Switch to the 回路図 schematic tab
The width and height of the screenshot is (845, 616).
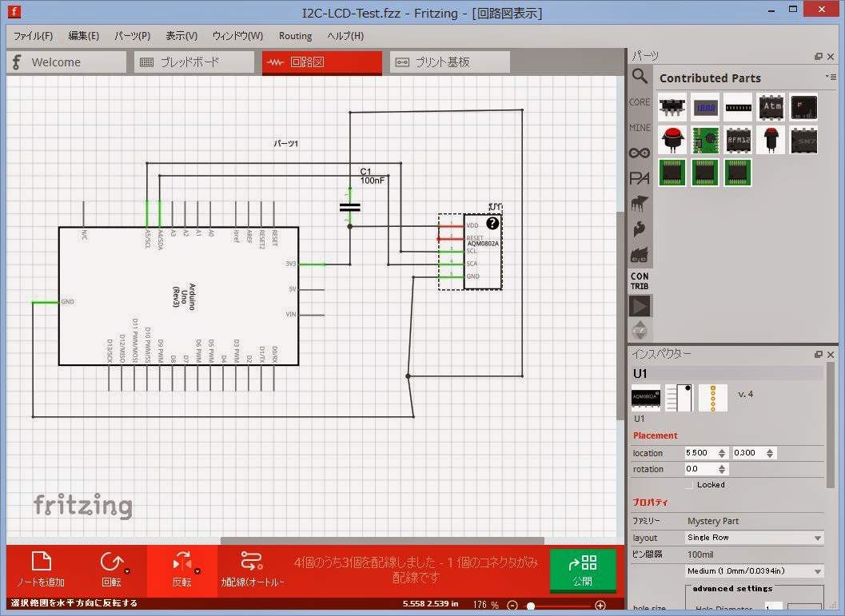coord(321,62)
